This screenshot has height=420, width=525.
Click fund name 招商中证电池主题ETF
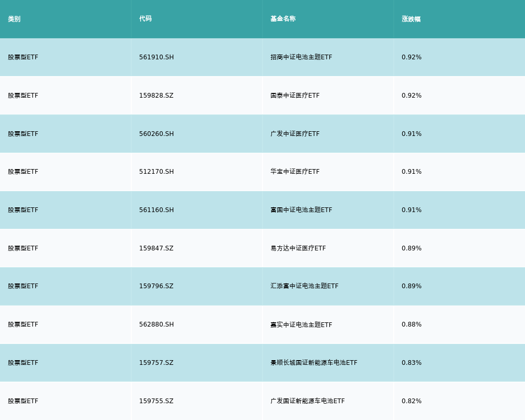[301, 57]
